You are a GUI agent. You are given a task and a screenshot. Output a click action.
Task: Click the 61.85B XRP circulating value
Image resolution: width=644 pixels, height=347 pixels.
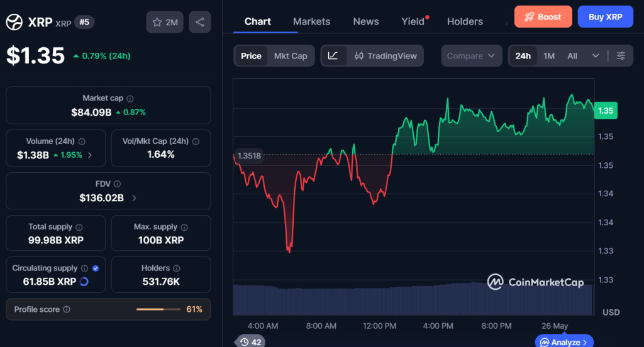click(50, 282)
